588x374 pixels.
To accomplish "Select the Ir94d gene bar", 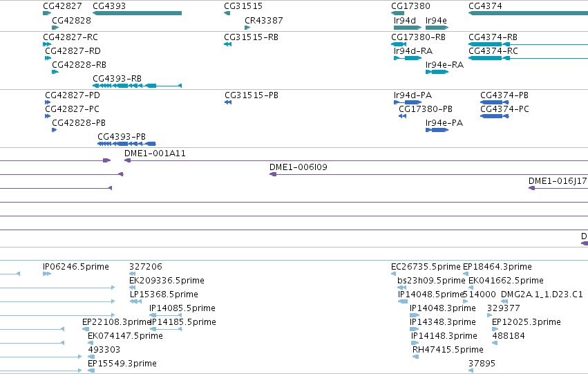I will click(x=408, y=28).
